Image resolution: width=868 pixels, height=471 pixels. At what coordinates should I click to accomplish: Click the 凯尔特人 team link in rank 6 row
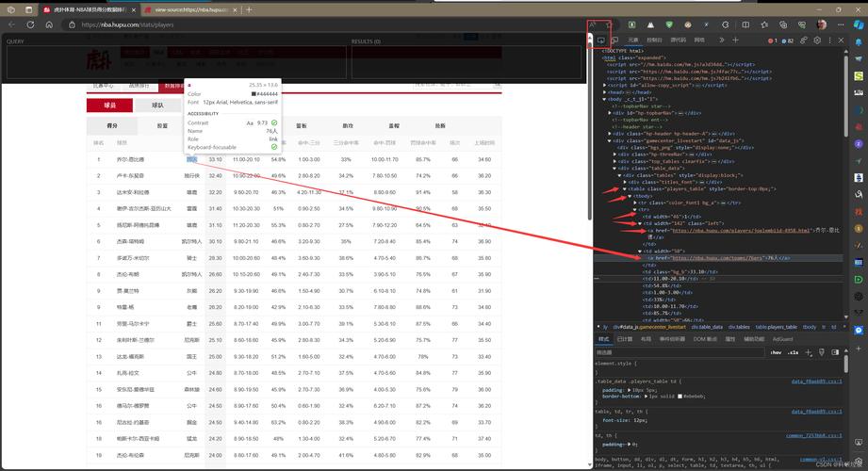coord(191,241)
